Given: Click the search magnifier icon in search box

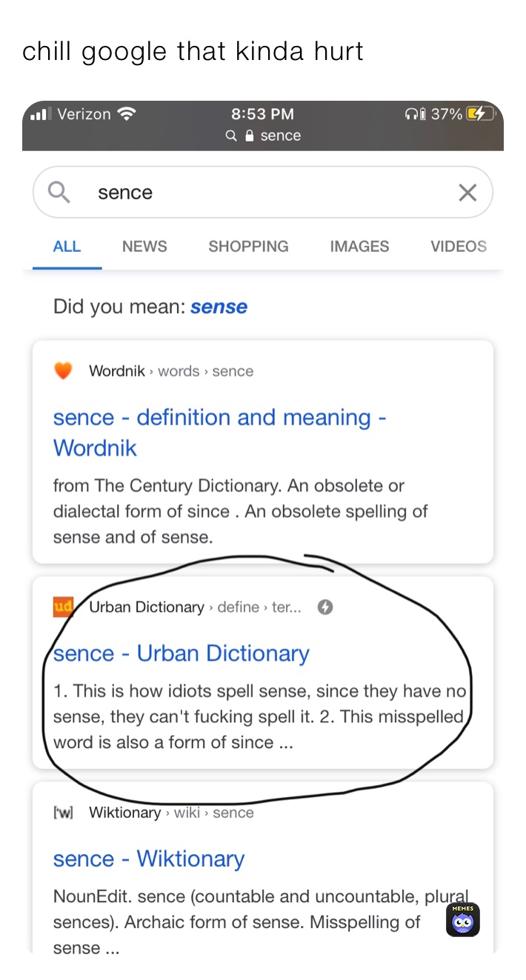Looking at the screenshot, I should point(59,193).
